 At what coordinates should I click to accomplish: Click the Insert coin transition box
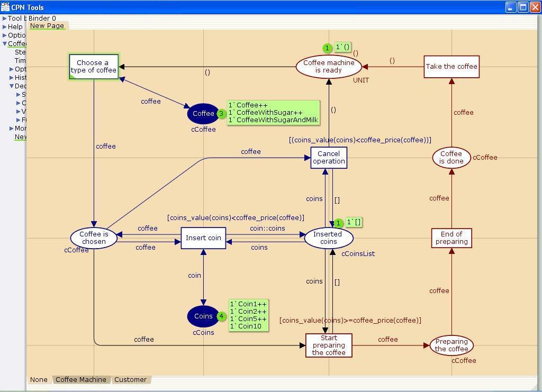203,238
